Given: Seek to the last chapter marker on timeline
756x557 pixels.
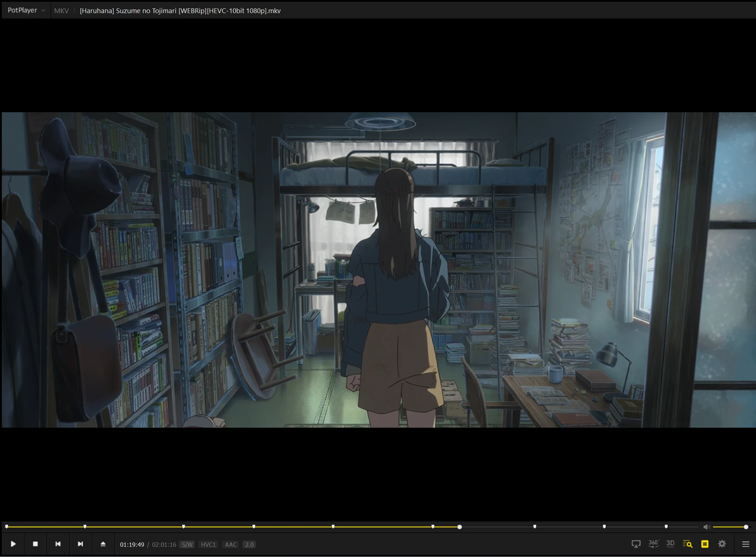Looking at the screenshot, I should click(x=666, y=527).
